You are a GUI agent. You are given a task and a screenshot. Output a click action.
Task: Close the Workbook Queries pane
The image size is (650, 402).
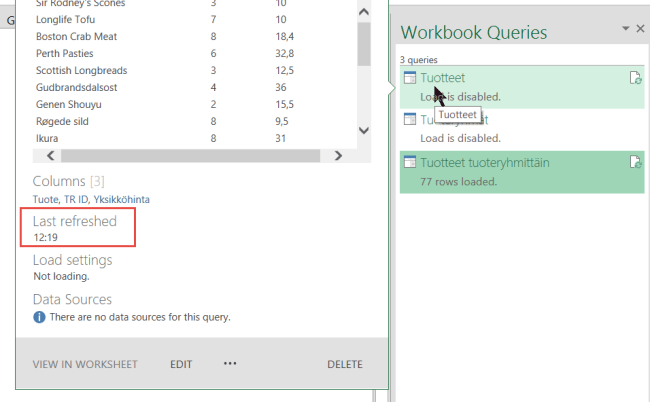[x=640, y=29]
